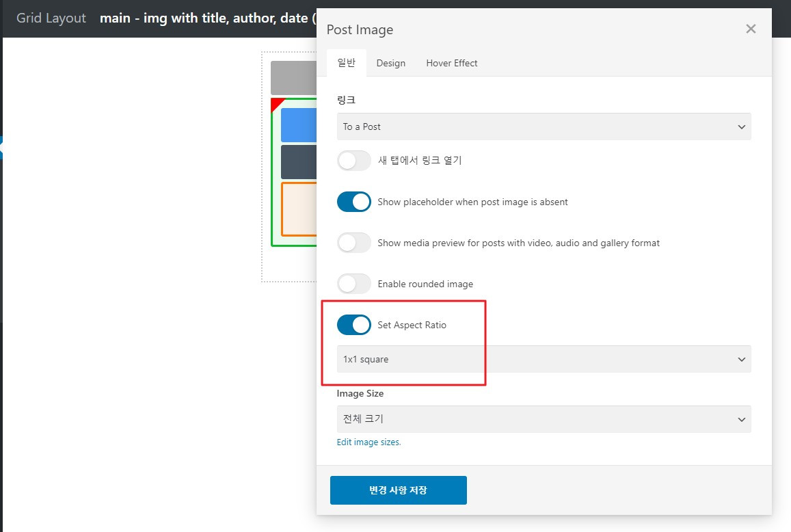Screen dimensions: 791x532
Task: Switch to the 일반 tab
Action: click(347, 63)
